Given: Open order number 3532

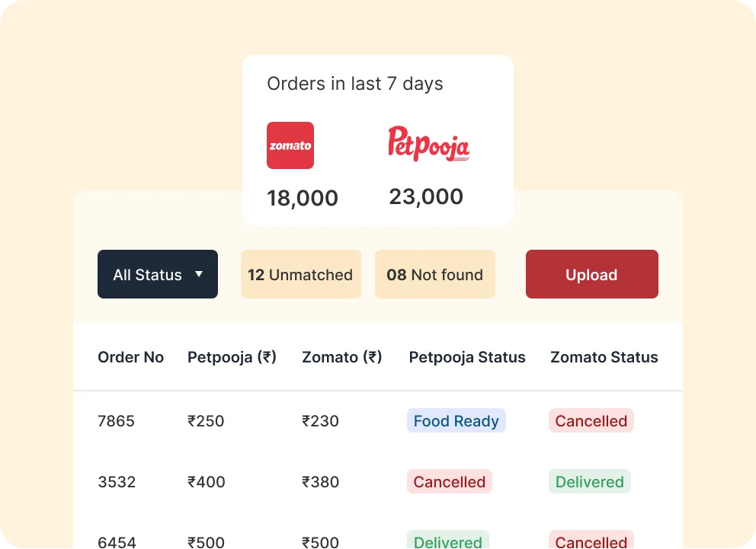Looking at the screenshot, I should (117, 482).
